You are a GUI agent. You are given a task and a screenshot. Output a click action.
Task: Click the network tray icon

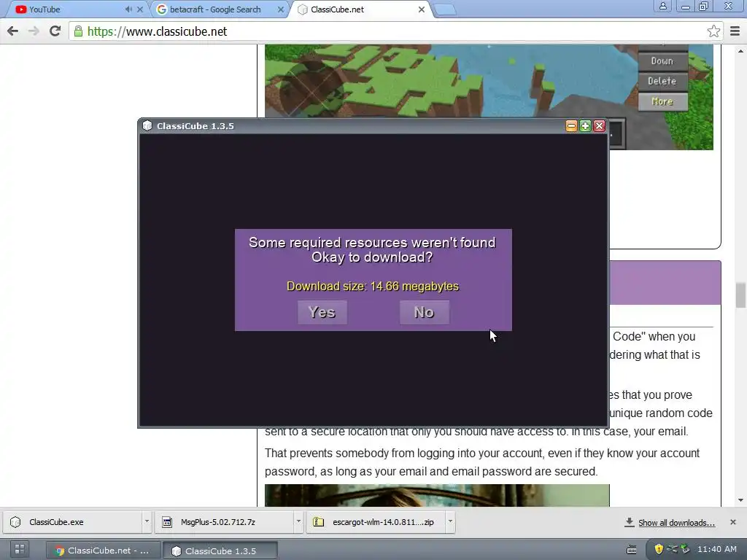point(672,550)
